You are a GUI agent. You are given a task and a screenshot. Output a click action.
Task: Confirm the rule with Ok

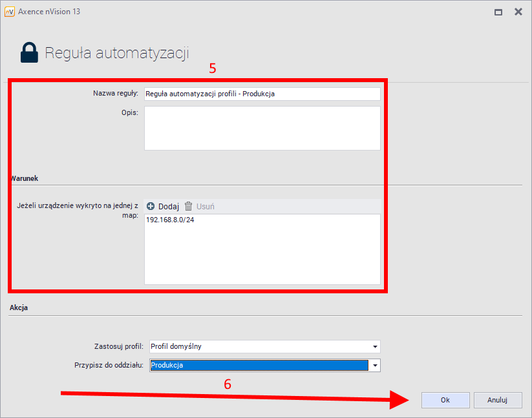445,400
